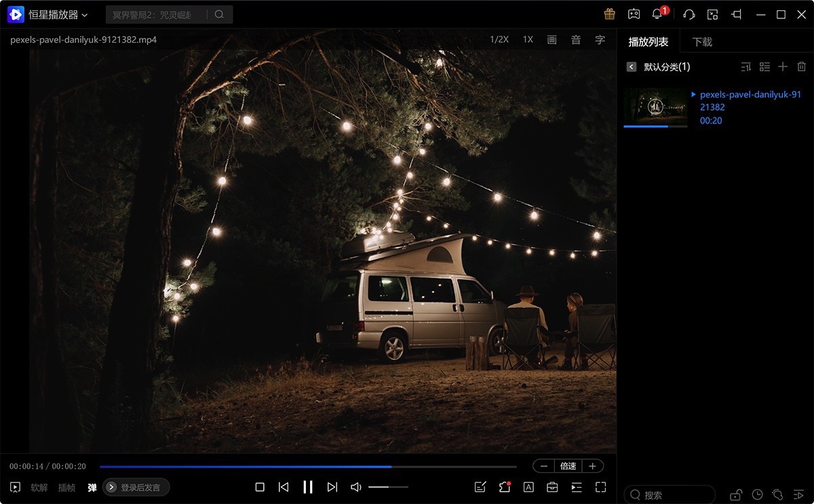Switch to mini window mode icon
Image resolution: width=814 pixels, height=504 pixels.
tap(712, 14)
